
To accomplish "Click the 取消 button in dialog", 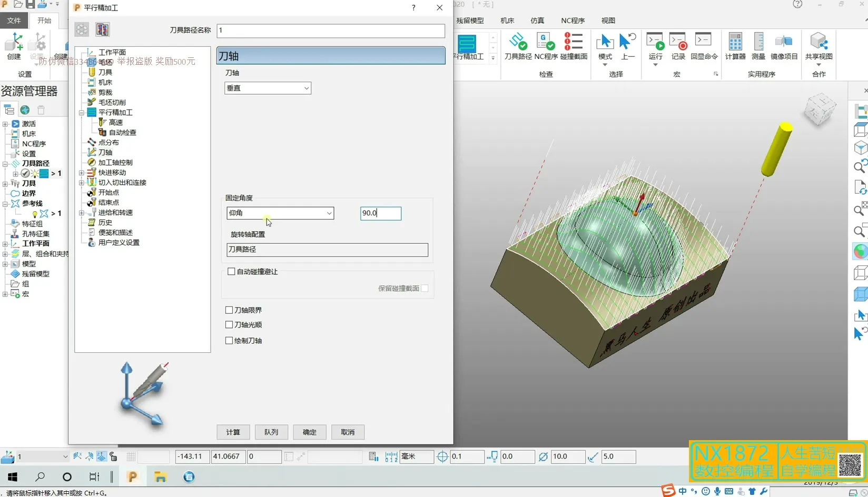I will [x=348, y=432].
